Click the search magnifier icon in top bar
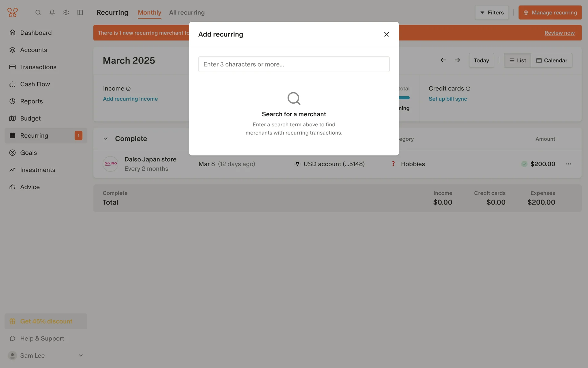 click(38, 13)
